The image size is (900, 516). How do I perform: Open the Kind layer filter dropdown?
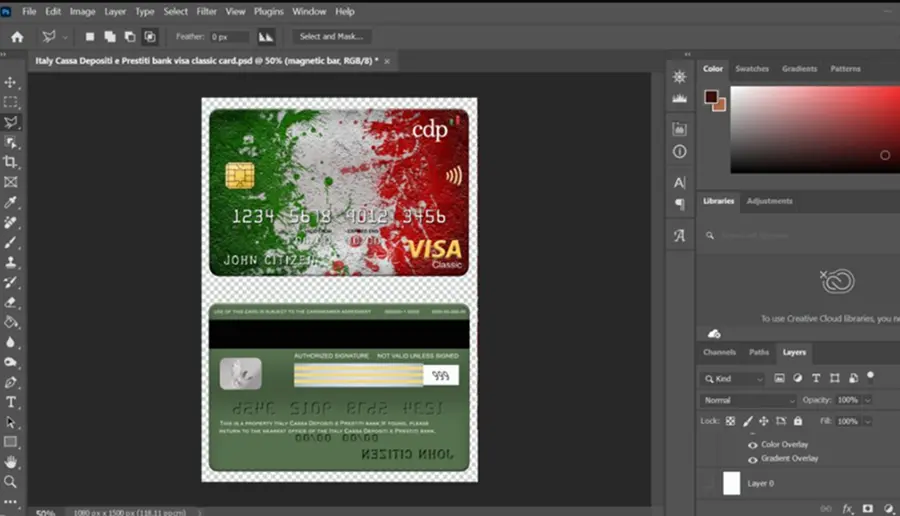click(733, 379)
